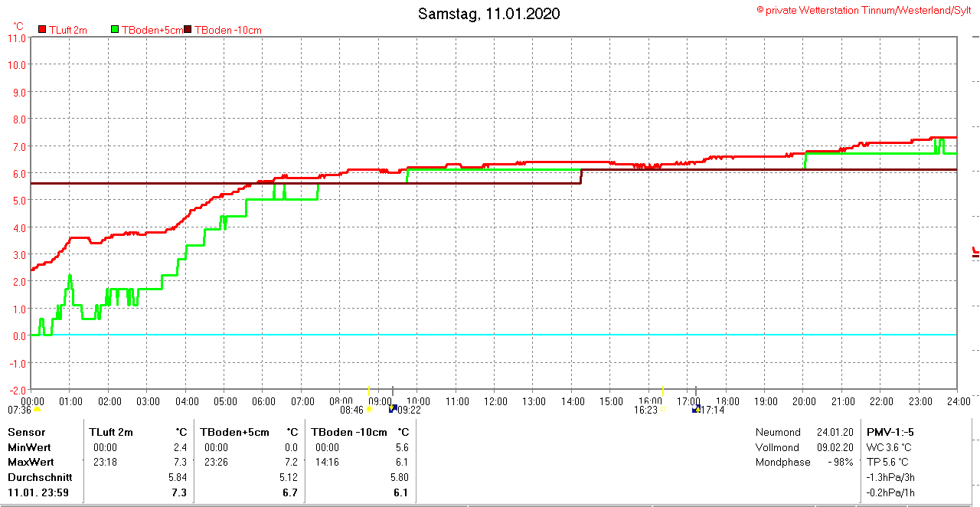Click the yellow sun marker beside 07:36
The height and width of the screenshot is (507, 980).
point(37,410)
